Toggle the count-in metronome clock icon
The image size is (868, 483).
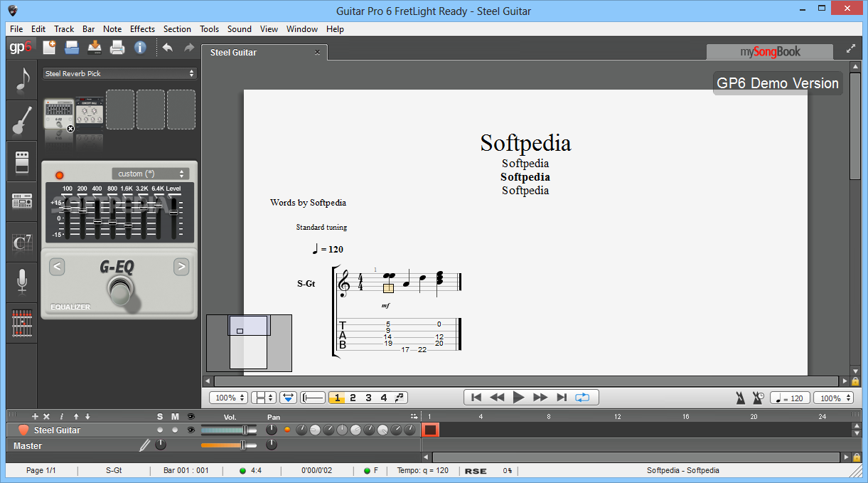[759, 398]
